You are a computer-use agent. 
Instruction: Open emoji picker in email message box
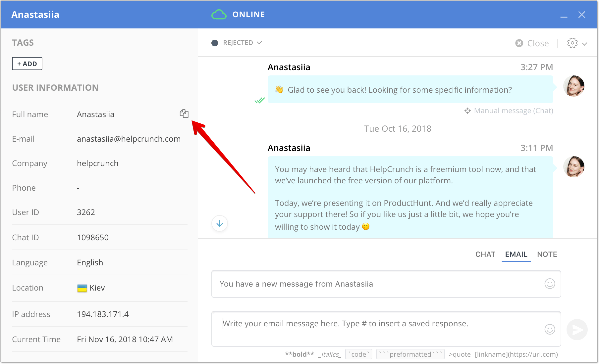tap(549, 329)
